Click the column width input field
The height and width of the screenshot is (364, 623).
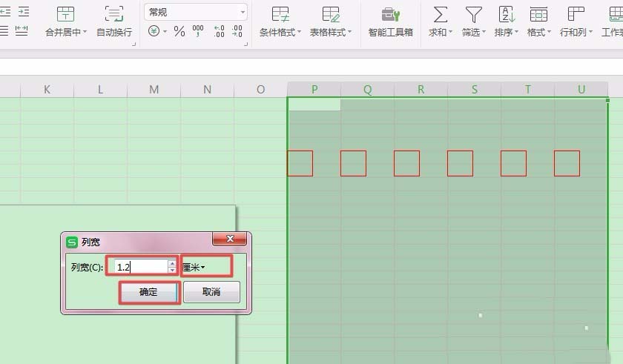point(139,267)
